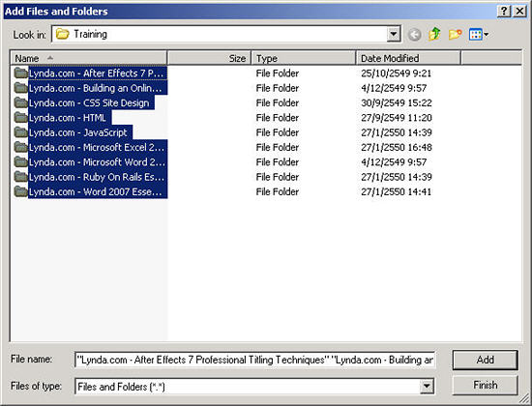Screen dimensions: 532x406
Task: Select Lynda.com - JavaScript folder name
Action: 80,132
